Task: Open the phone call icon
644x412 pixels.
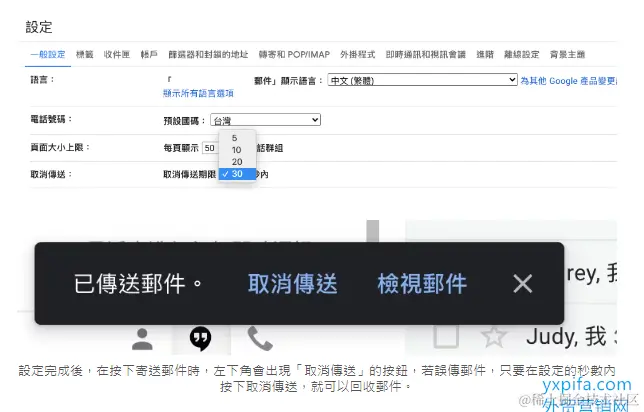Action: click(x=260, y=338)
